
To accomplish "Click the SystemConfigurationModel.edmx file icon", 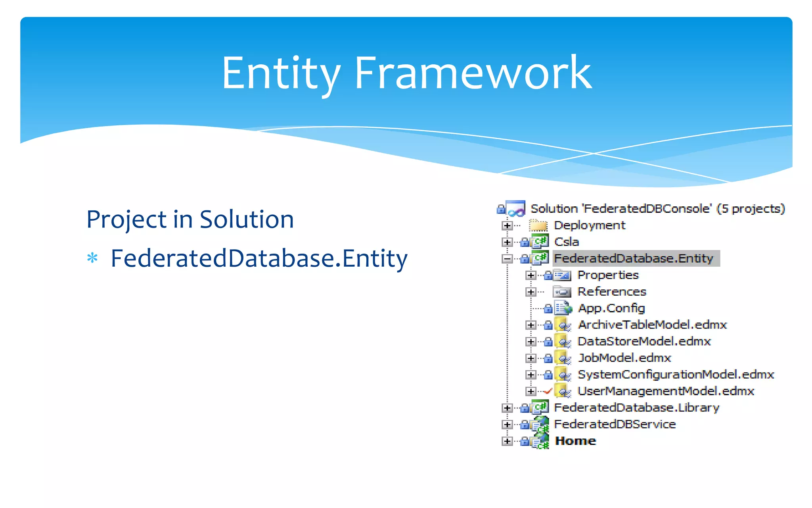I will [563, 375].
